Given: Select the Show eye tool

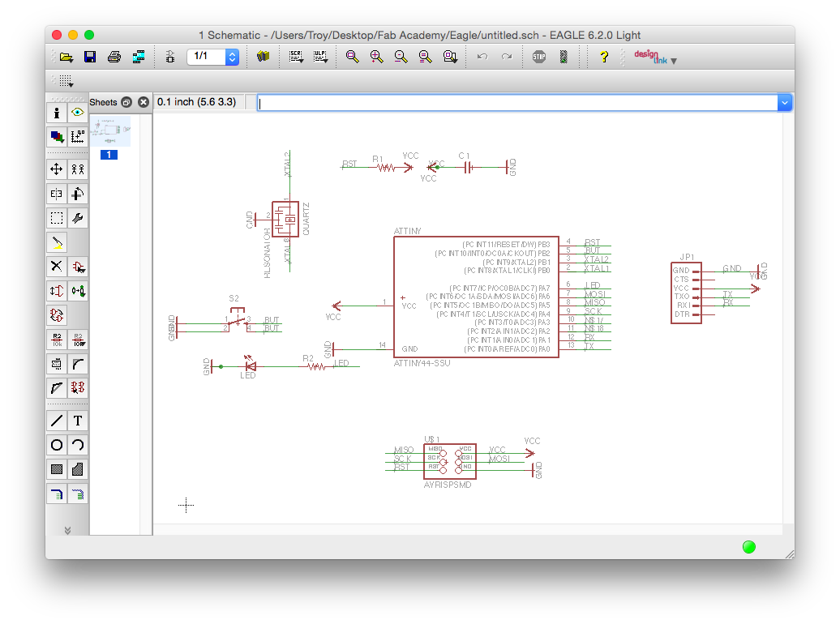Looking at the screenshot, I should point(78,113).
